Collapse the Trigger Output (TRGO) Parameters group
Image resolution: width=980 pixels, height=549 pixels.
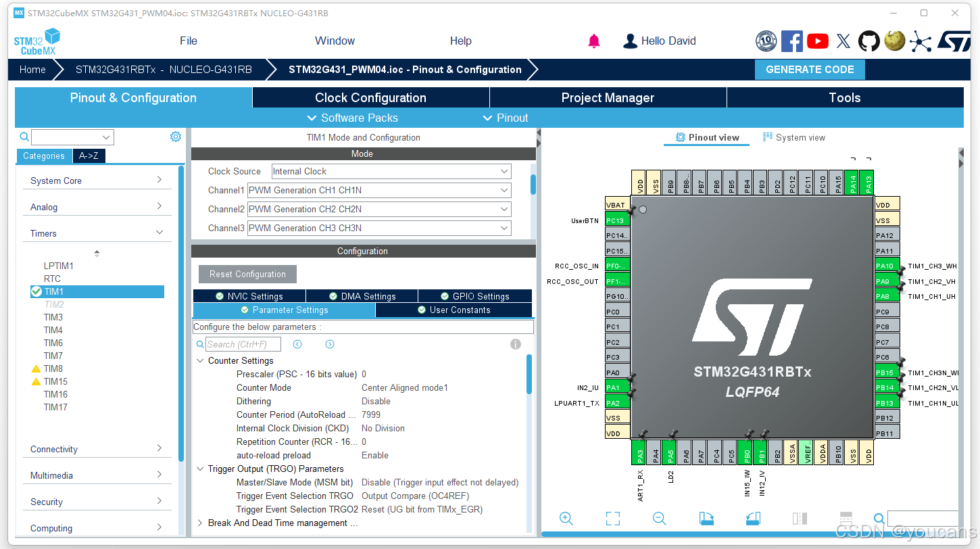[x=200, y=469]
